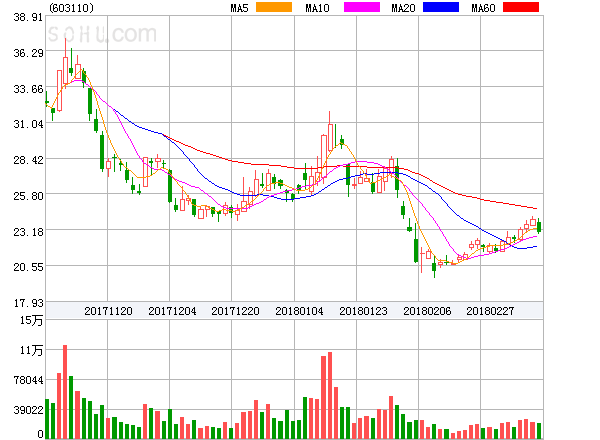Click the 36.29 price axis label

[x=28, y=53]
